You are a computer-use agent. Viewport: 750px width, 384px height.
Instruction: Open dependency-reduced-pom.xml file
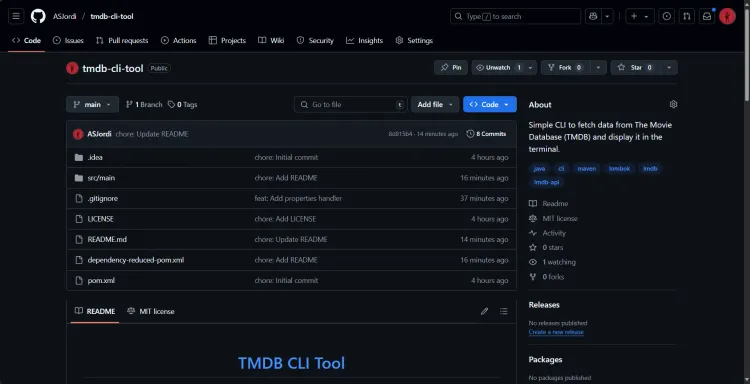tap(136, 260)
